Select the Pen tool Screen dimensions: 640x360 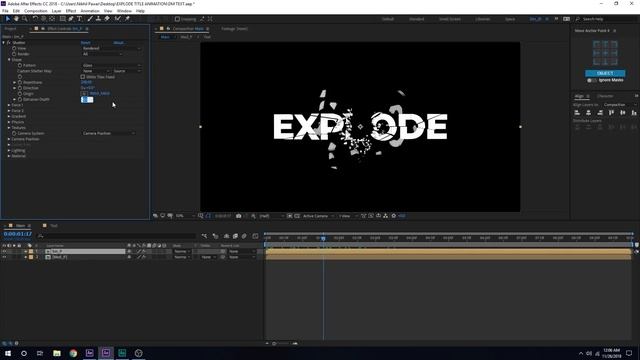point(71,19)
